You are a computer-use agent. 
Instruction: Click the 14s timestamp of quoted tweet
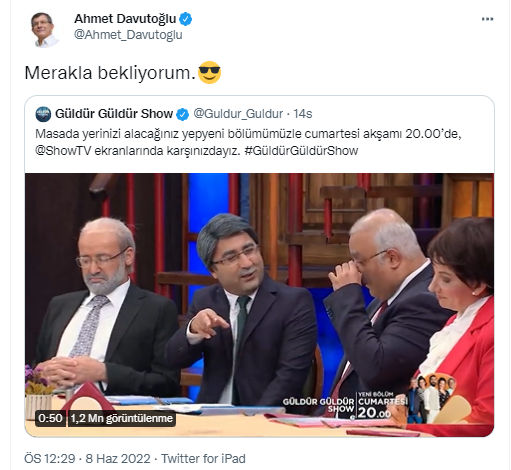[302, 114]
